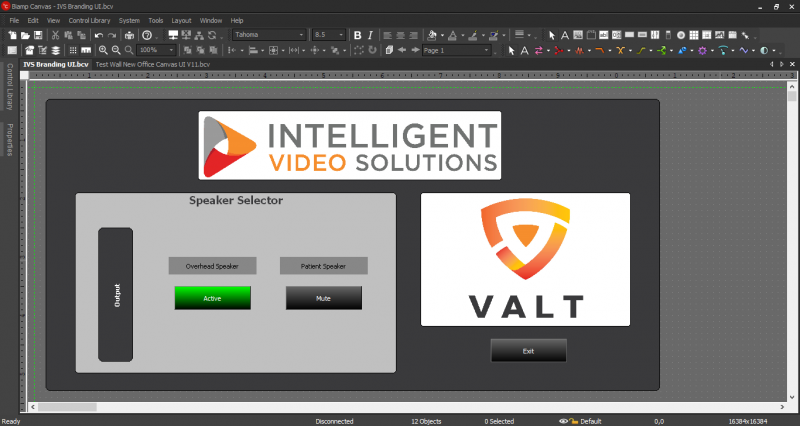Click the VALT logo image
Screen dimensions: 800x426
pos(526,259)
